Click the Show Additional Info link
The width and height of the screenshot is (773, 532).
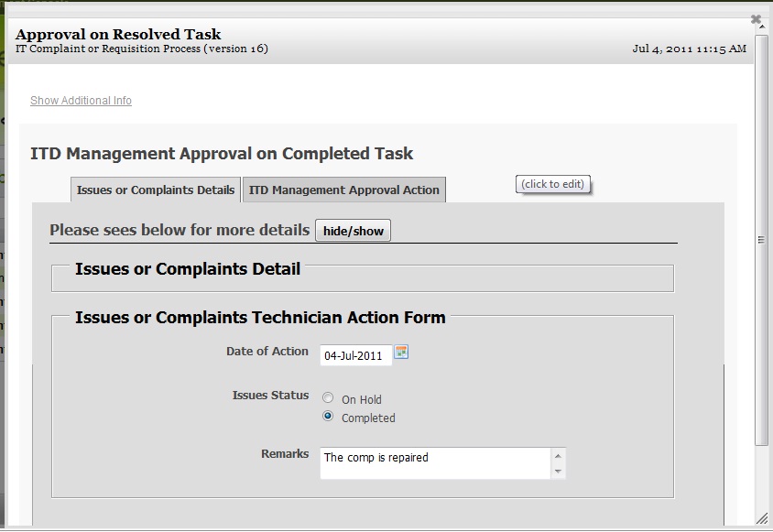(81, 101)
